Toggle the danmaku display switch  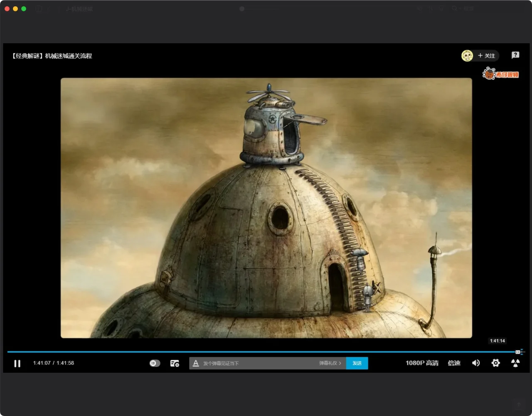pyautogui.click(x=155, y=363)
